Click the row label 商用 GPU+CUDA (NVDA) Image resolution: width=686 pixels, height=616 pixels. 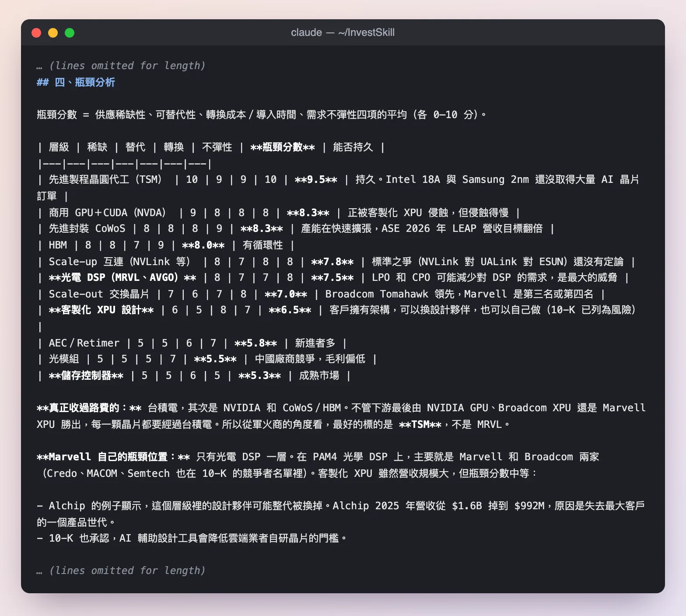[109, 213]
